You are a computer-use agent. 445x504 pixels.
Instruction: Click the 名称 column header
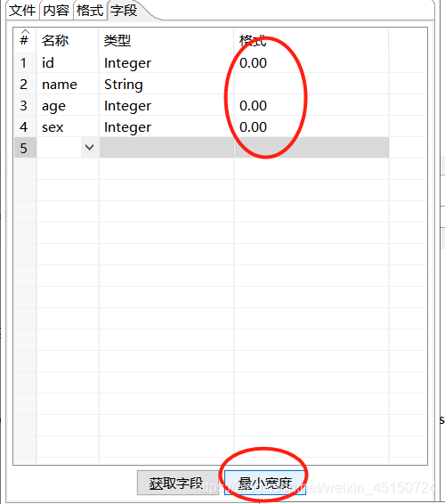click(x=67, y=40)
